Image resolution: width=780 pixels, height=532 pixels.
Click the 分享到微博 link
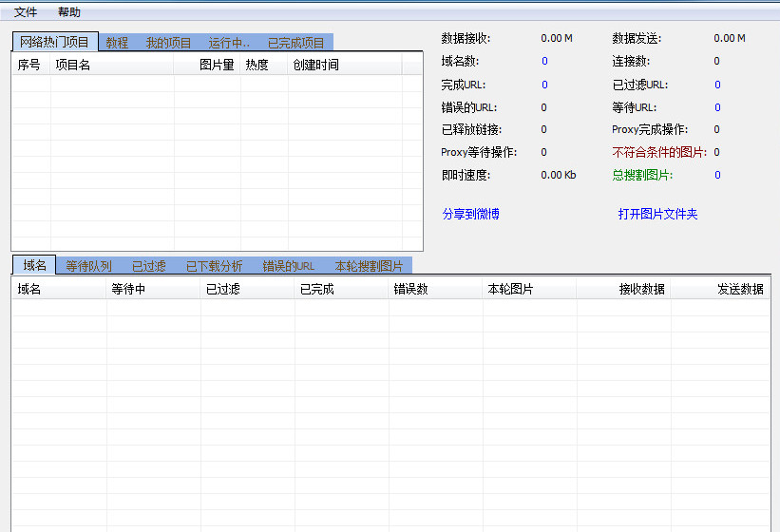[x=470, y=214]
